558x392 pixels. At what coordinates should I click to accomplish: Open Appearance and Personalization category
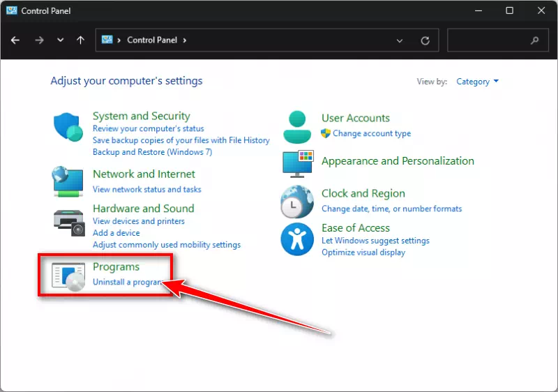398,161
